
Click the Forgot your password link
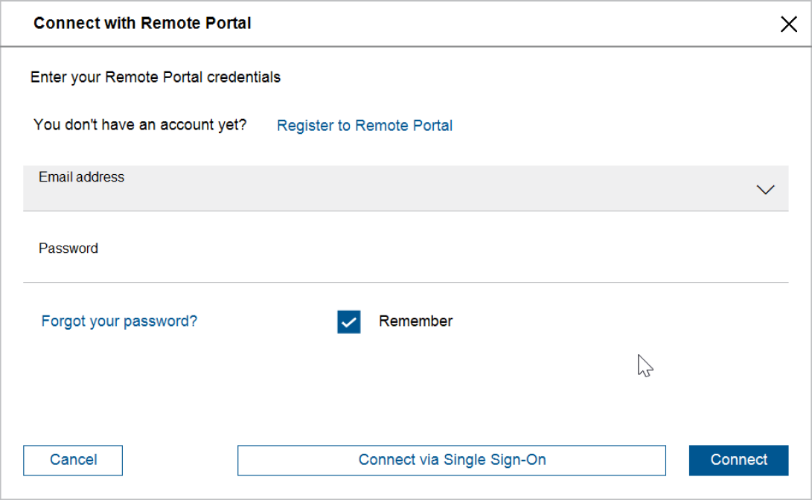tap(119, 322)
